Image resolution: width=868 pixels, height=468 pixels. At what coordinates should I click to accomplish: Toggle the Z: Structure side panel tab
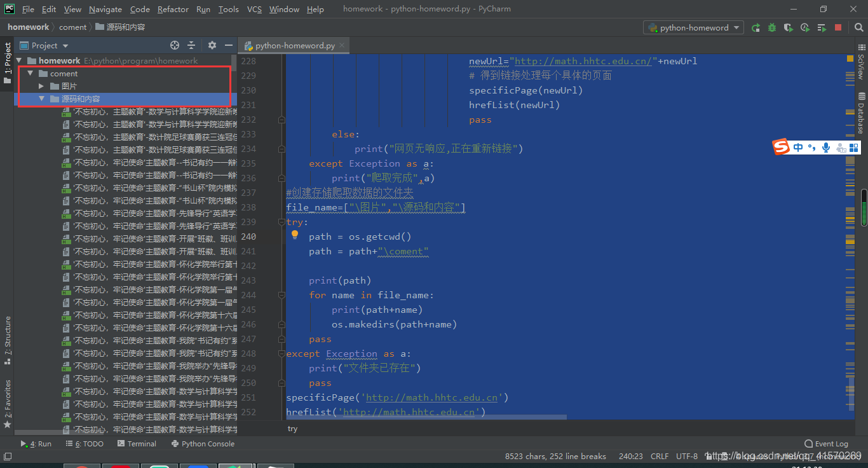coord(8,340)
